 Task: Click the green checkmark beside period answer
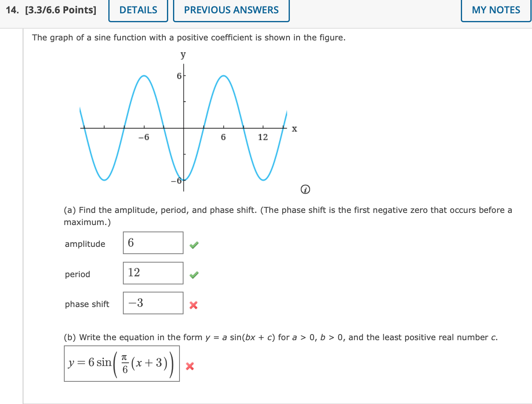pyautogui.click(x=194, y=275)
